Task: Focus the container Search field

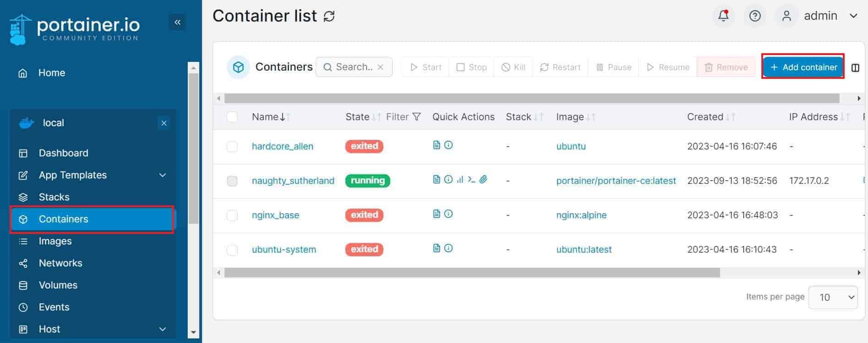Action: coord(354,67)
